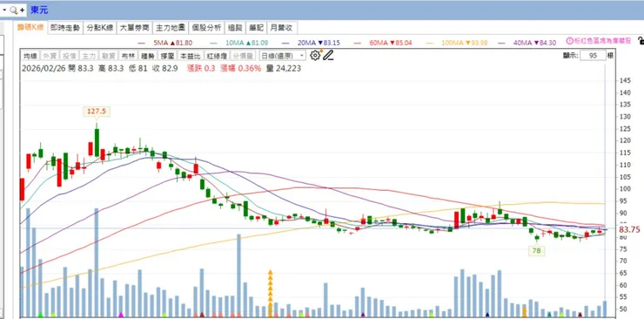Click the 東元 stock name
The width and height of the screenshot is (644, 319).
click(x=39, y=10)
